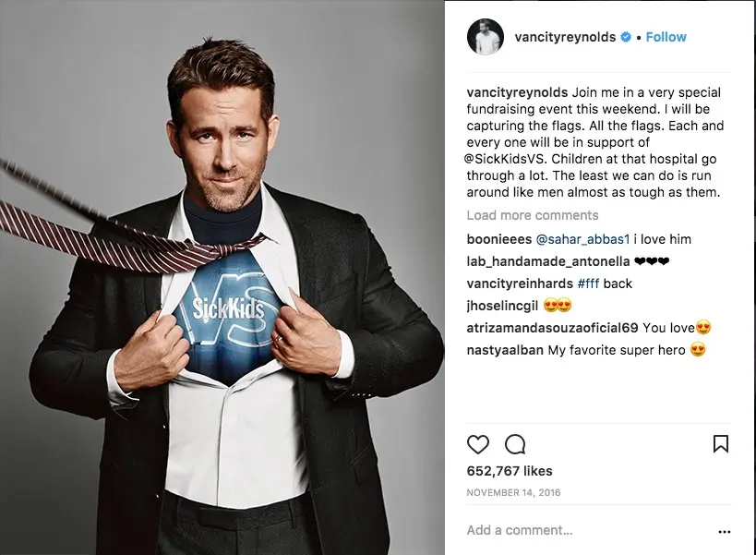Open the November 14, 2016 timestamp
Image resolution: width=756 pixels, height=555 pixels.
513,493
